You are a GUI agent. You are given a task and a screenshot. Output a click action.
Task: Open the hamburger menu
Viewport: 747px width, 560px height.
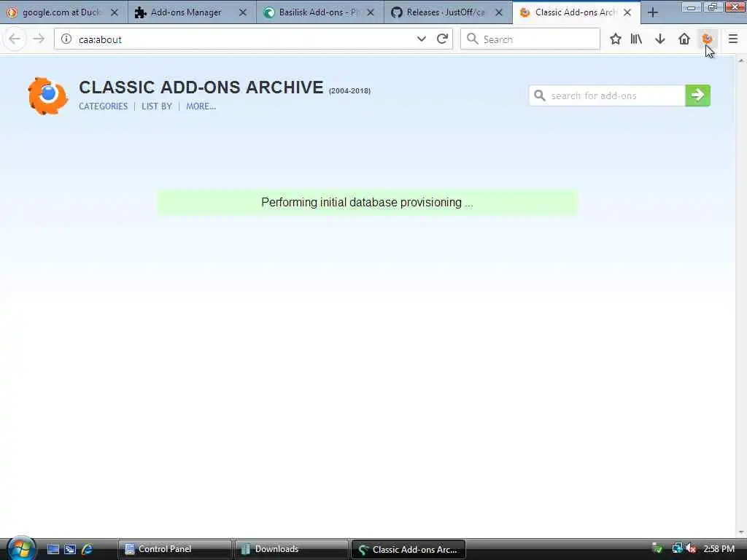[x=733, y=39]
